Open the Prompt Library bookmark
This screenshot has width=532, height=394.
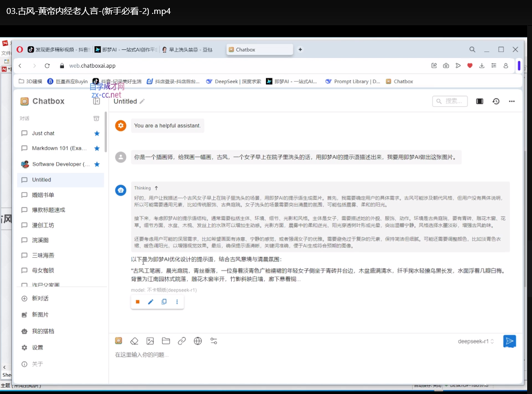point(353,81)
